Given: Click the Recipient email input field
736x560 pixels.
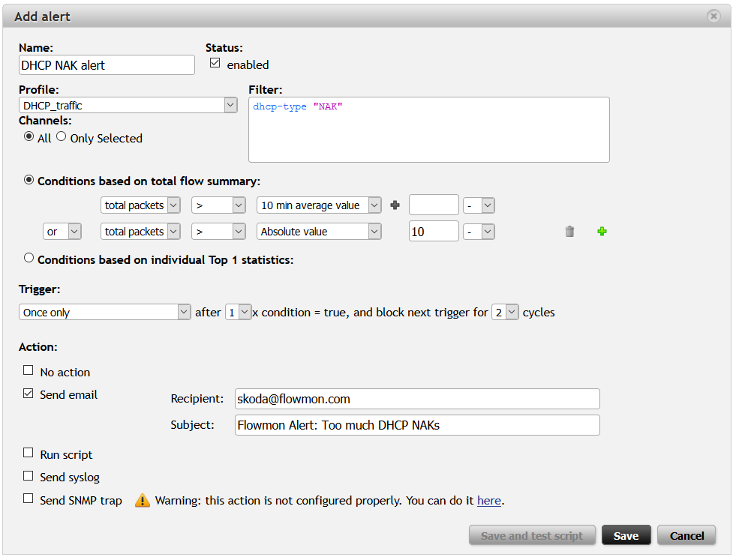Looking at the screenshot, I should point(417,399).
